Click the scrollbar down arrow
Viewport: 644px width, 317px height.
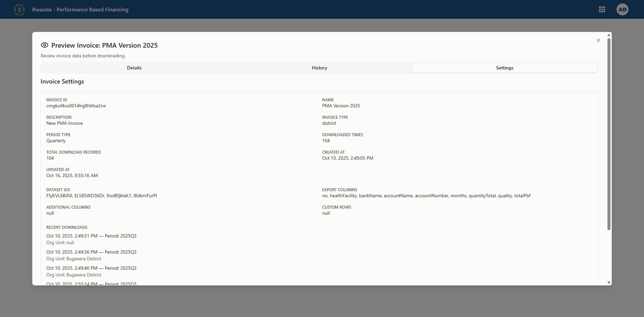(x=609, y=282)
